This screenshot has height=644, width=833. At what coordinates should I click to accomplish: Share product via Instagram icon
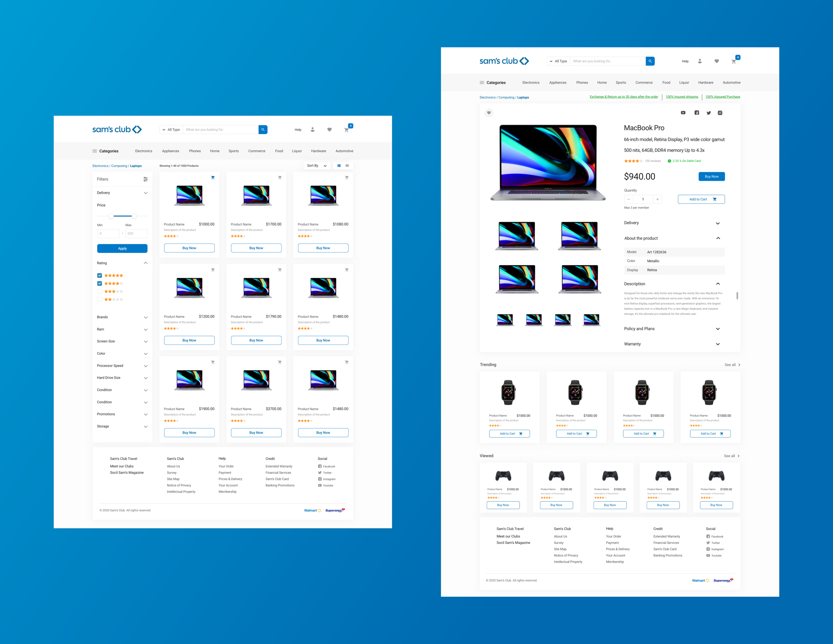[720, 113]
